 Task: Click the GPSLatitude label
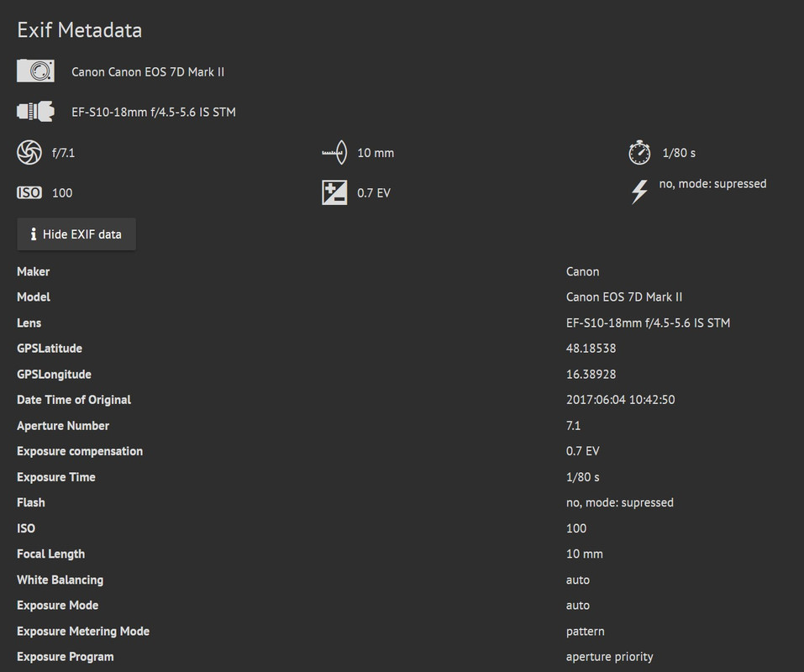pos(50,349)
